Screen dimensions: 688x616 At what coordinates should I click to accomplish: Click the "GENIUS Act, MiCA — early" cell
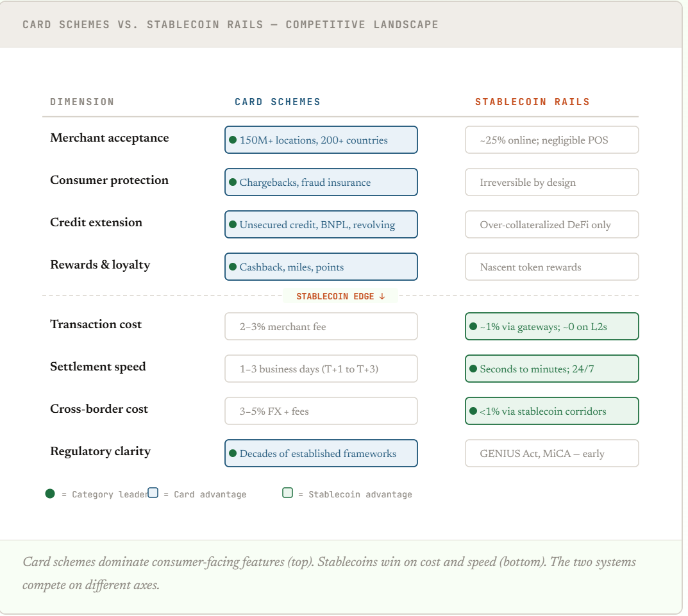pos(551,453)
